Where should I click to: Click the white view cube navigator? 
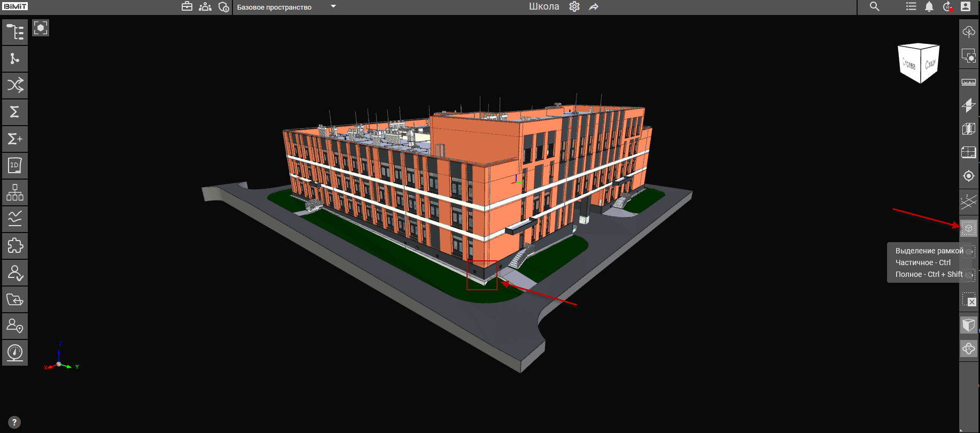919,63
